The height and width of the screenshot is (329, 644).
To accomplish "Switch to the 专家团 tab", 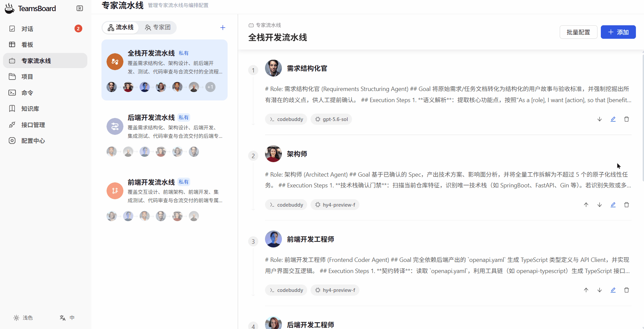I will [158, 27].
